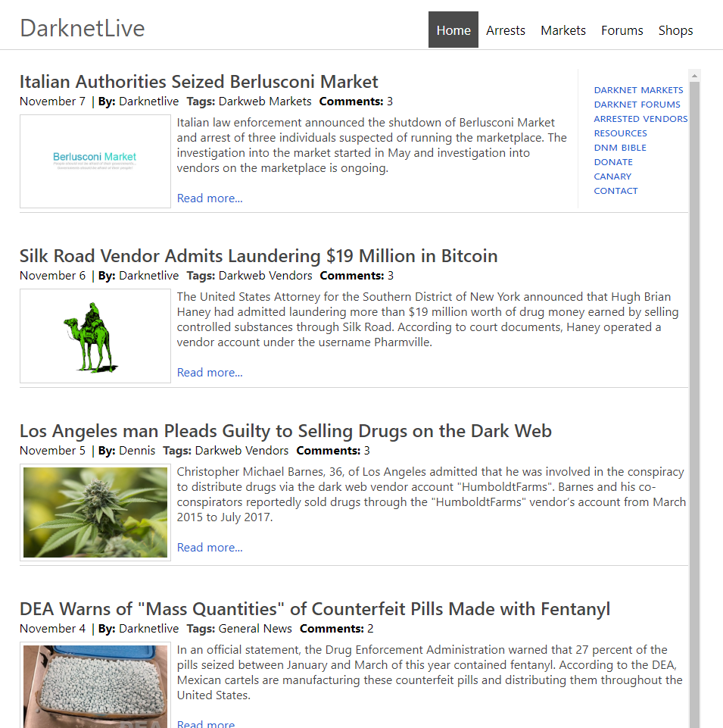Open DEA Warns of Counterfeit Pills headline
Image resolution: width=723 pixels, height=728 pixels.
click(315, 608)
